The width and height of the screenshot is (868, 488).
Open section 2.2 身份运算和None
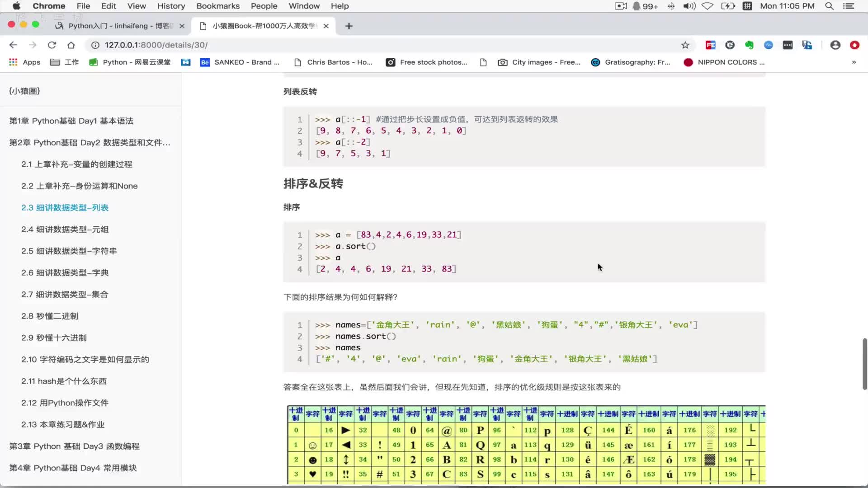(x=79, y=186)
